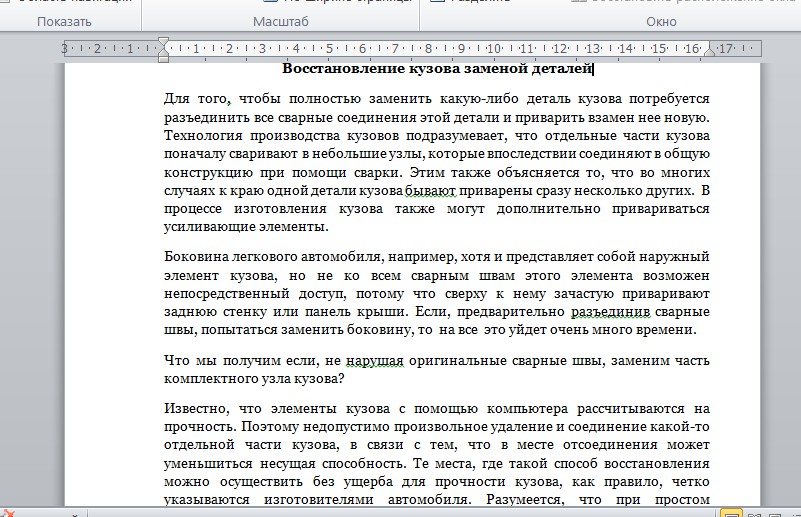Click the 'Масштаб' ribbon group label
The width and height of the screenshot is (801, 517).
(280, 22)
